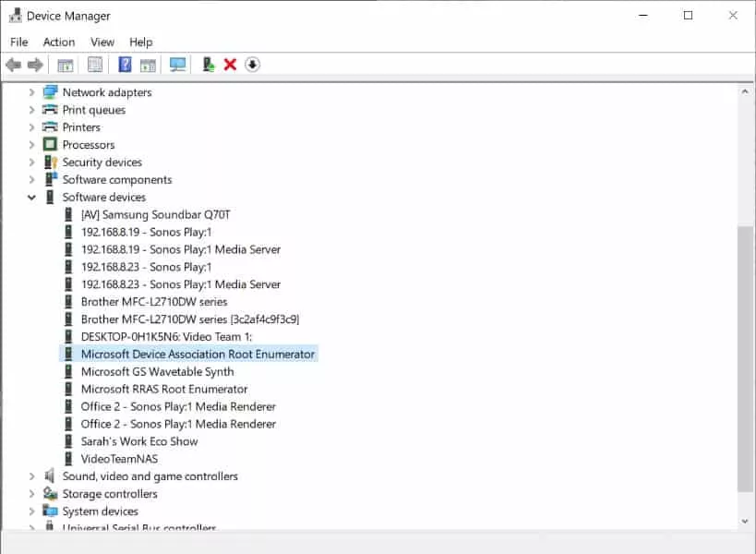
Task: Open the Action menu
Action: [x=59, y=42]
